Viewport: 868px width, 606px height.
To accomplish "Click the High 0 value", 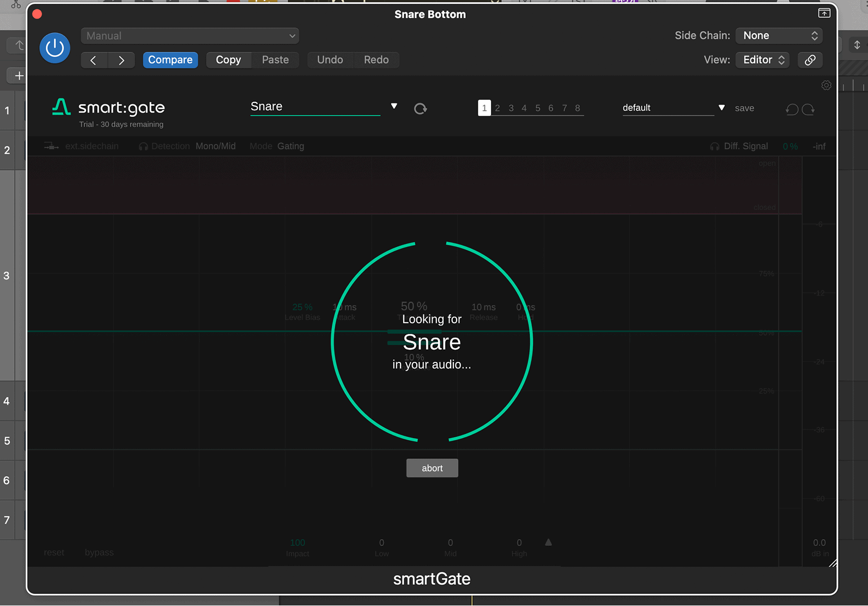I will 519,543.
